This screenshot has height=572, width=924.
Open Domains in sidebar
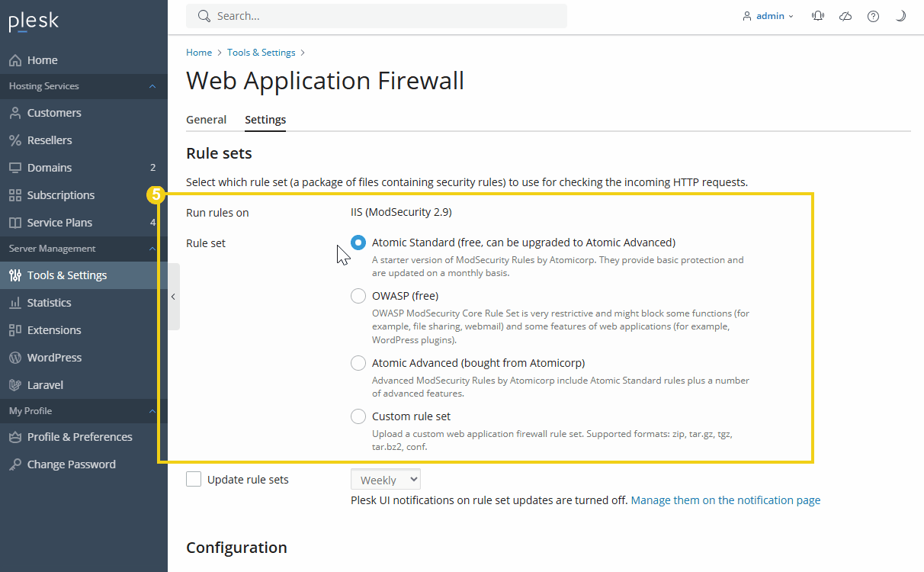(84, 168)
